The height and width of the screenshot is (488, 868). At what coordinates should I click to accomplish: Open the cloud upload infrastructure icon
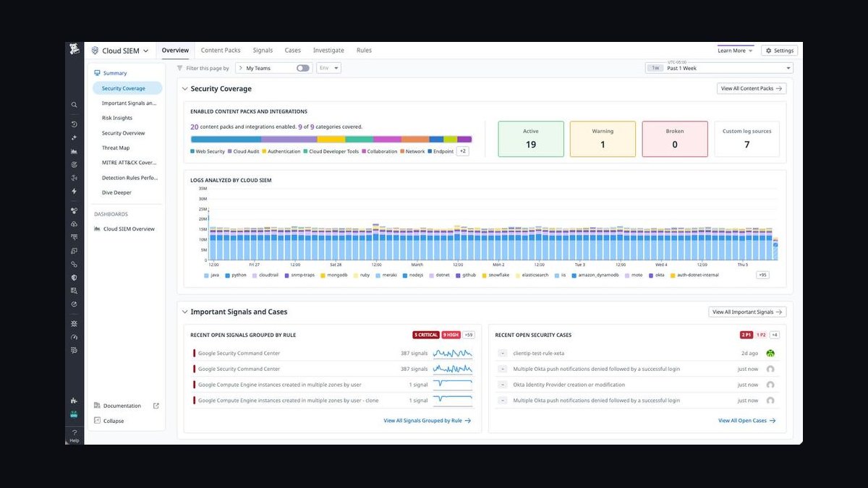pos(74,224)
